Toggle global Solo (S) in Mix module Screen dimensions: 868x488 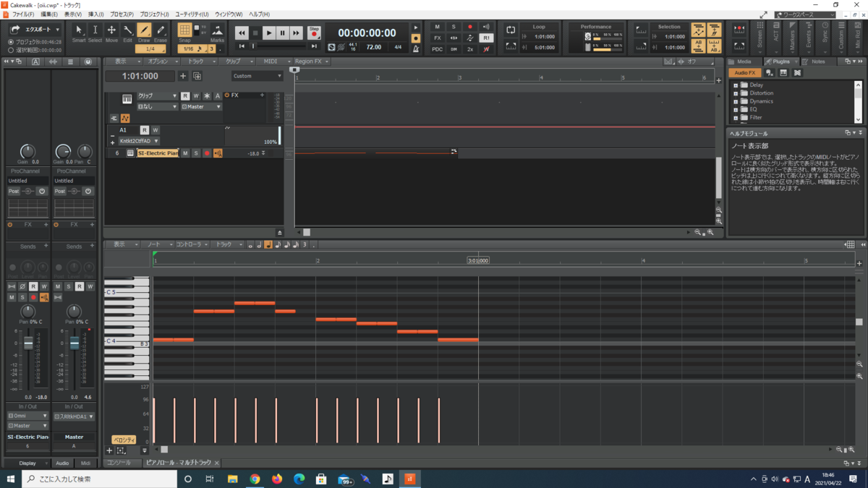454,27
